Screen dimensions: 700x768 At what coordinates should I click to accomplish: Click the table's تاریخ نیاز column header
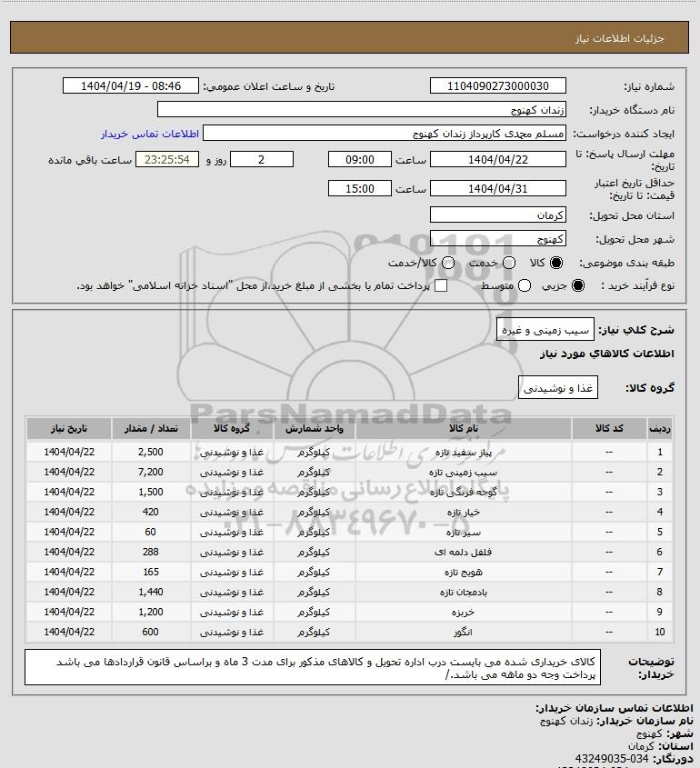[69, 429]
